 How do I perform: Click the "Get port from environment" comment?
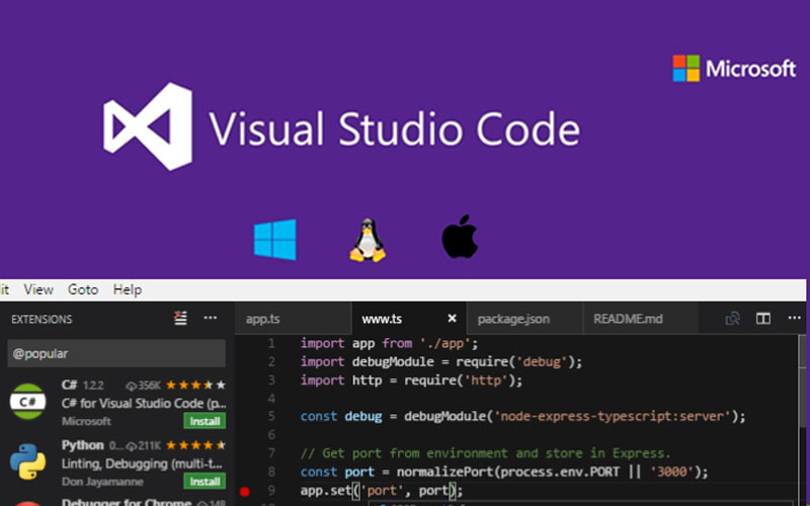[486, 453]
